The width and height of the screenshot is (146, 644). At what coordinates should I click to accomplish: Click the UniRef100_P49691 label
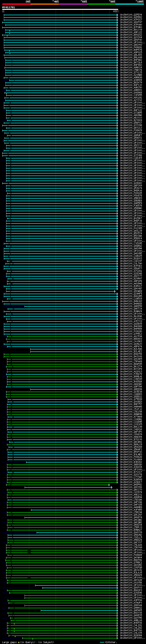tap(131, 48)
